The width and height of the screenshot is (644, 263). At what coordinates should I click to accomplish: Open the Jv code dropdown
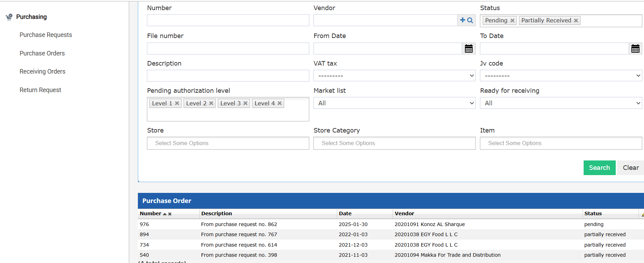tap(561, 76)
